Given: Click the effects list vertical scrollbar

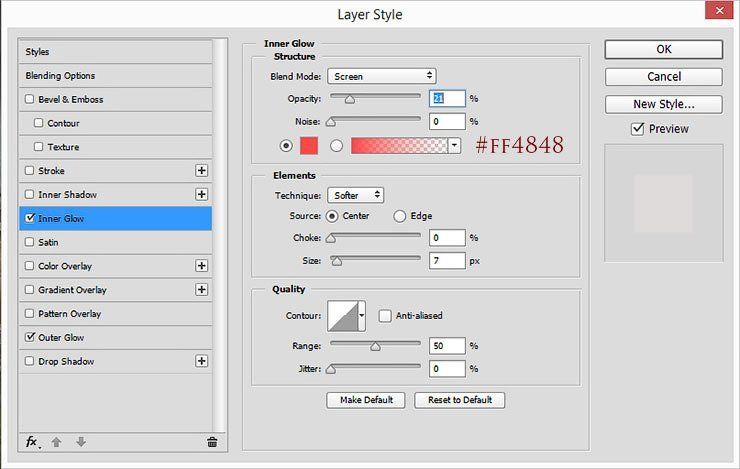Looking at the screenshot, I should pos(219,236).
